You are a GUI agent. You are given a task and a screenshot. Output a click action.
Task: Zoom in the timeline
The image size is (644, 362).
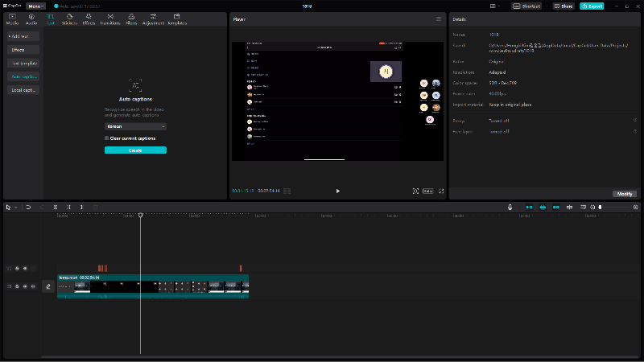[x=635, y=208]
